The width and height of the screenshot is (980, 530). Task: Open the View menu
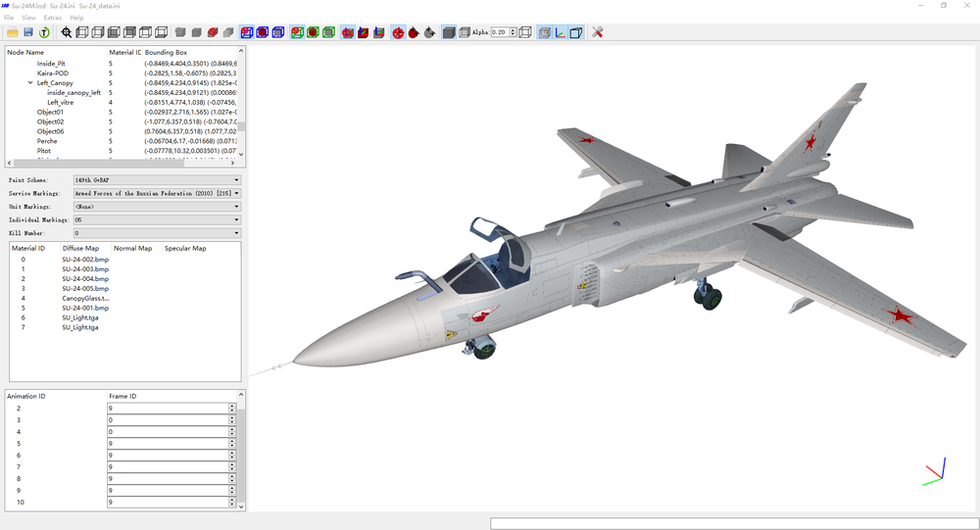click(x=28, y=18)
